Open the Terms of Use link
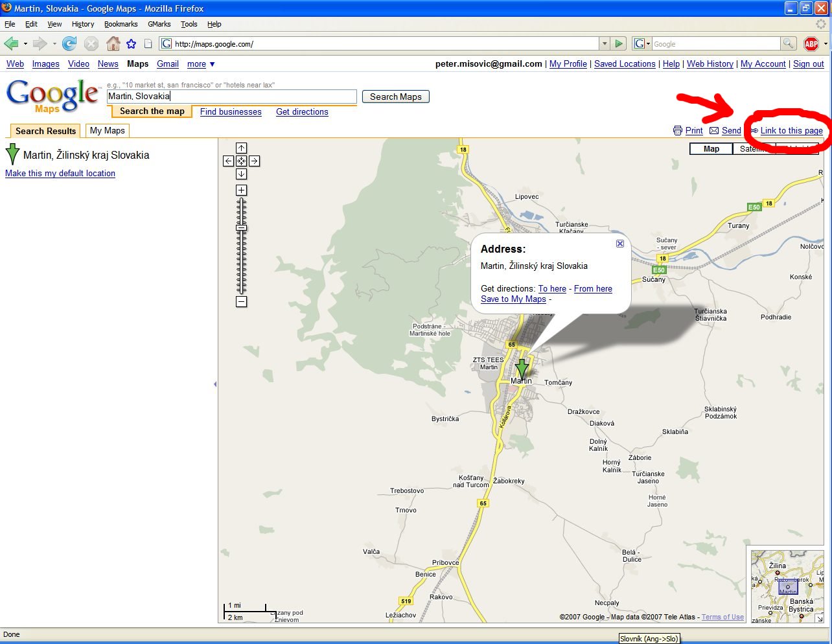Image resolution: width=832 pixels, height=644 pixels. 722,617
